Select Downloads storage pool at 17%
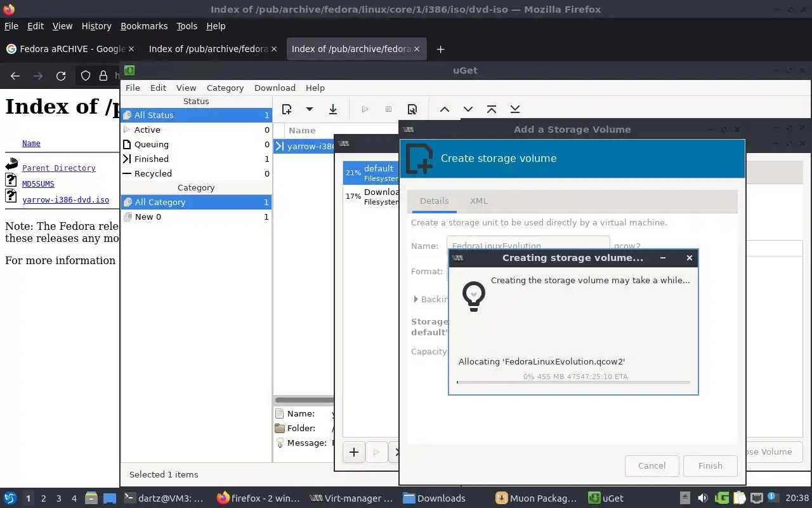The height and width of the screenshot is (508, 812). coord(371,196)
